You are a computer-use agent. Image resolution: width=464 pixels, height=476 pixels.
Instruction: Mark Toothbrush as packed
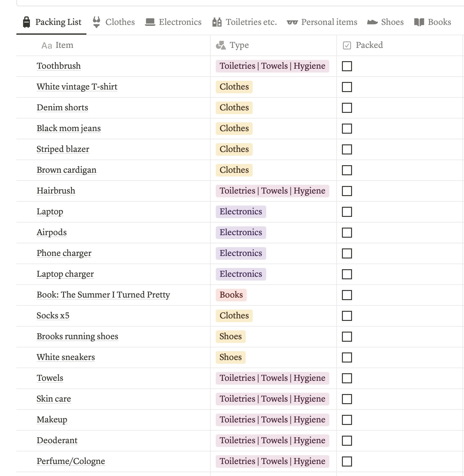pos(347,66)
